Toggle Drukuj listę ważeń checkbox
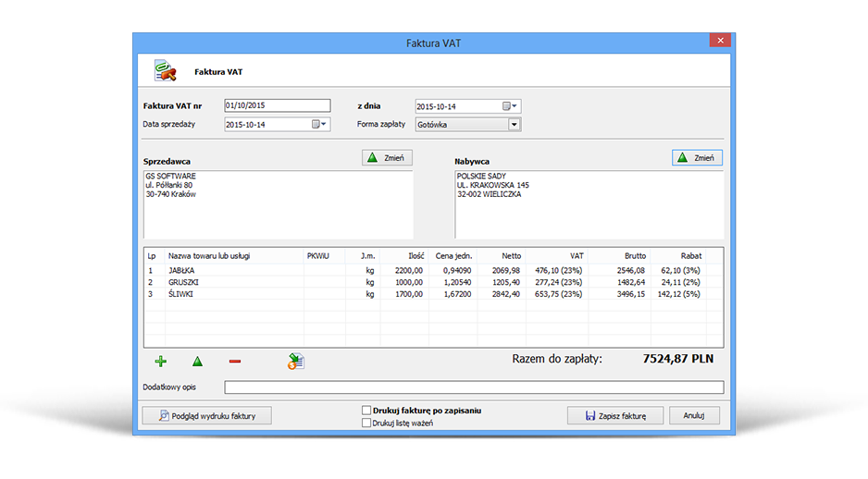Viewport: 868px width, 479px height. pos(367,423)
